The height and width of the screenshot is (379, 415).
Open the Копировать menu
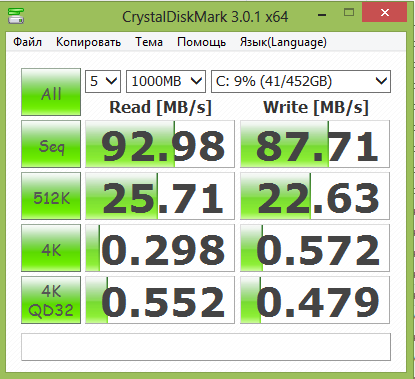tap(88, 42)
